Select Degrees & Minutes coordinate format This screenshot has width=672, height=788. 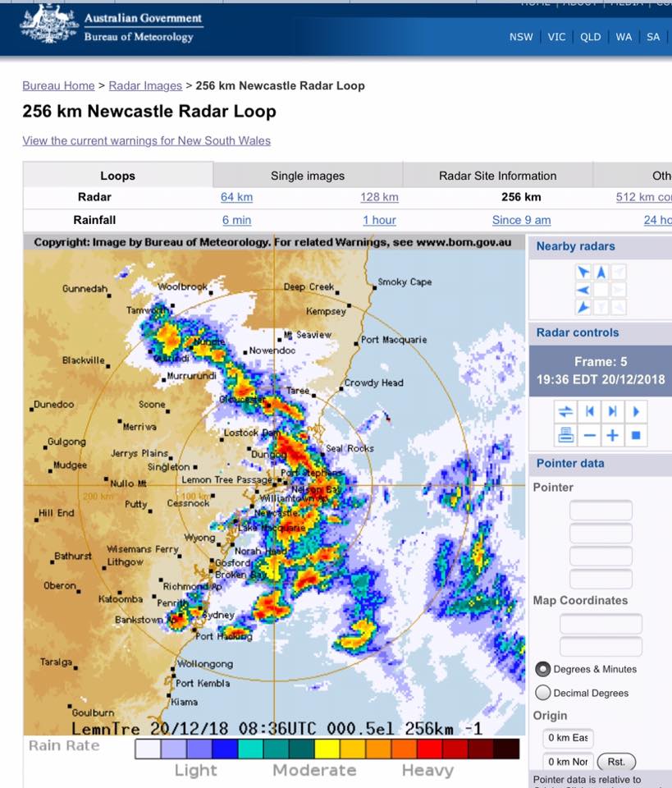542,670
